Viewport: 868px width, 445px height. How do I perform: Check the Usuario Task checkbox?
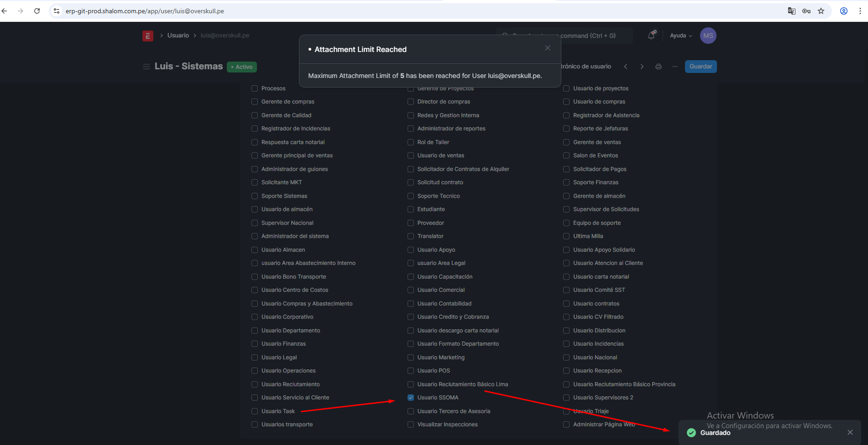point(255,411)
